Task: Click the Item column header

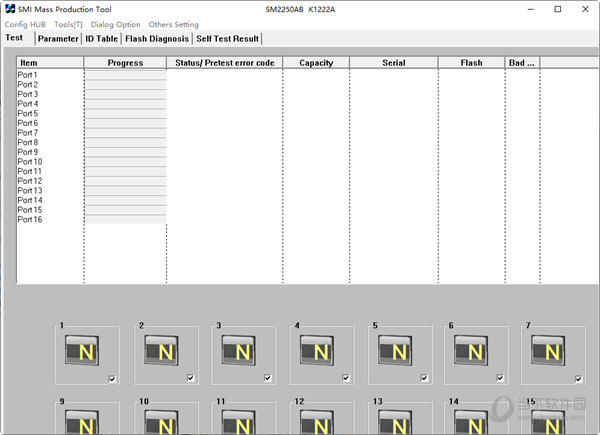Action: point(50,63)
